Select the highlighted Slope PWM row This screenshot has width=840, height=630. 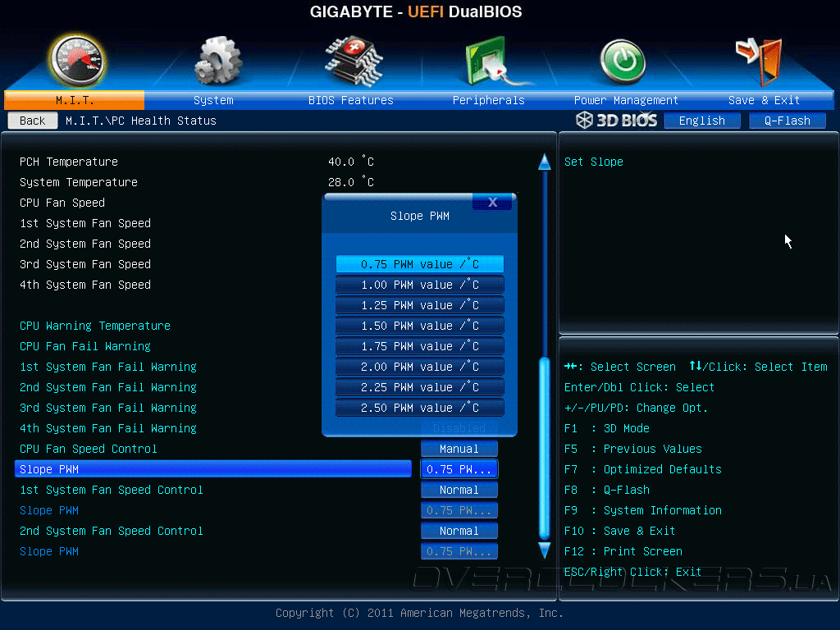(x=213, y=469)
